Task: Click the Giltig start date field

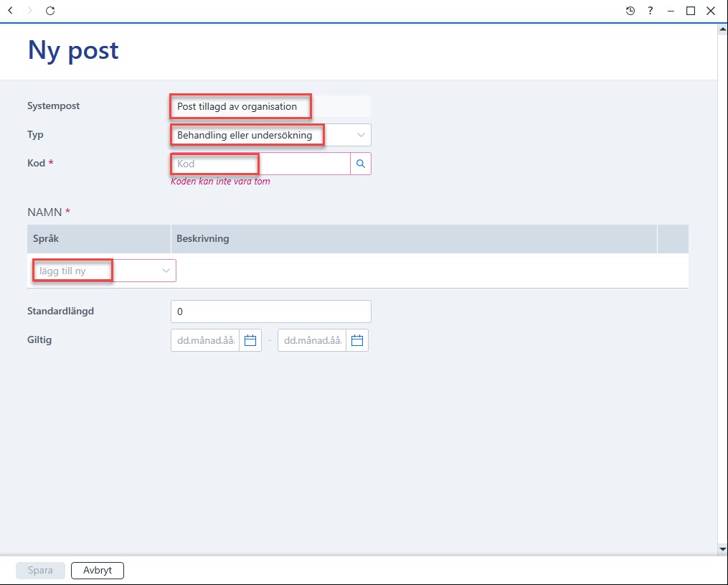Action: (x=205, y=340)
